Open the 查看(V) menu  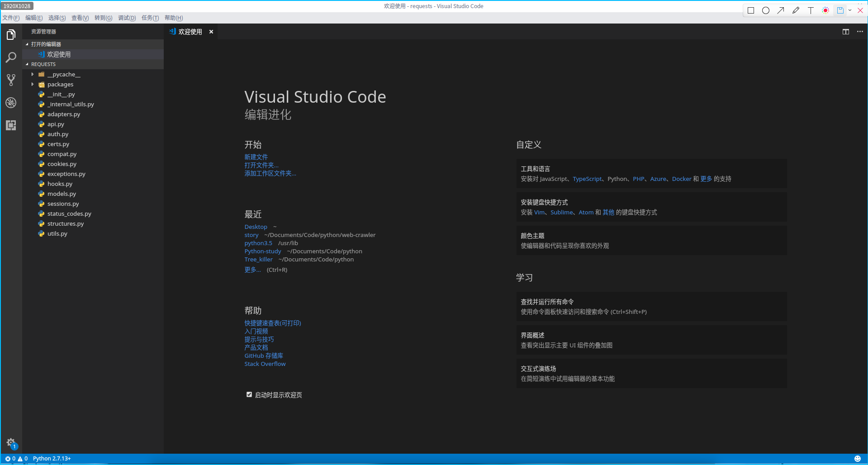click(80, 18)
